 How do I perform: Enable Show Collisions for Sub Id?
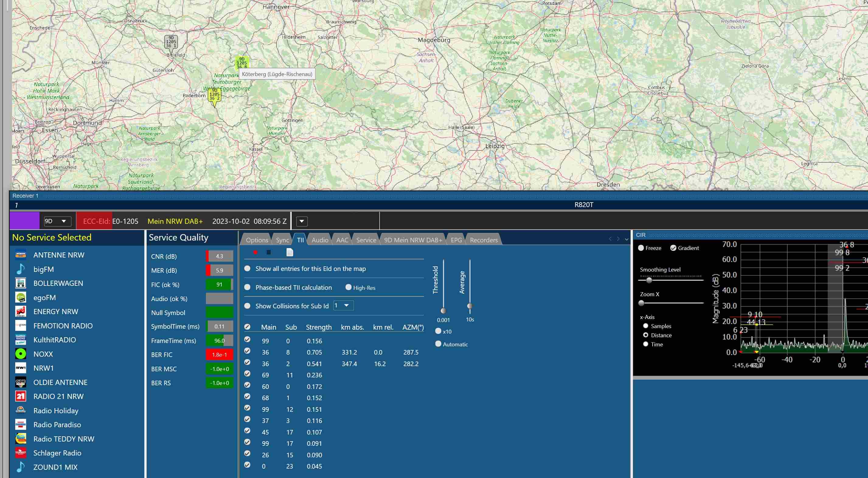pos(247,306)
